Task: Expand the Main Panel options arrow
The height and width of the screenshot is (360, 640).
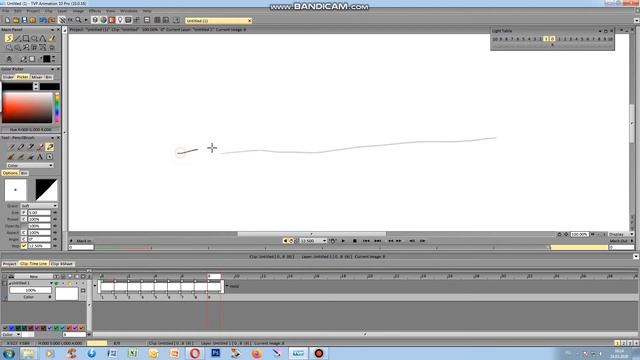Action: tap(52, 30)
